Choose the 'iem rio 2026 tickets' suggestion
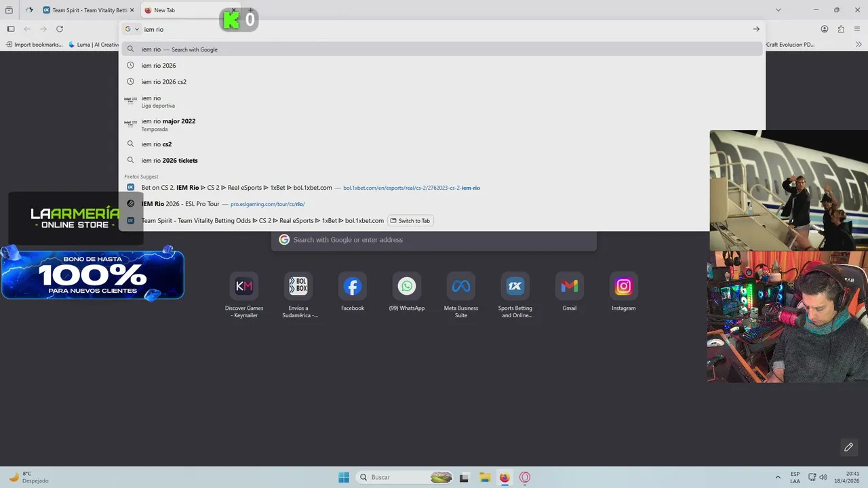The width and height of the screenshot is (868, 488). point(442,161)
